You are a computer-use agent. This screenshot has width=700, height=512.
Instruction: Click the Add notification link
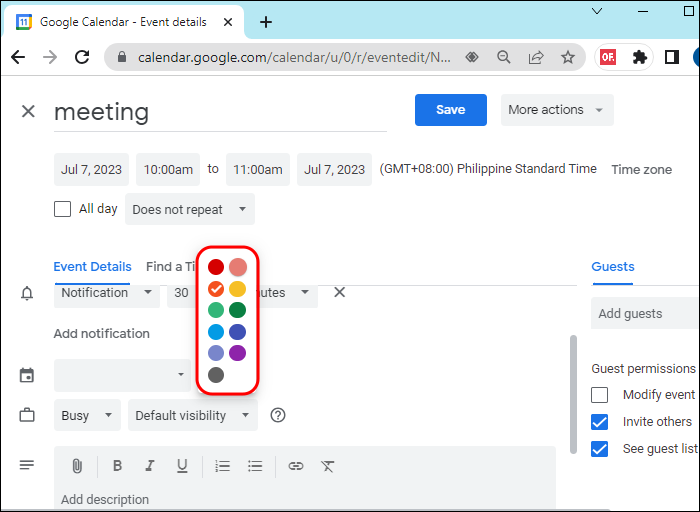click(x=101, y=334)
